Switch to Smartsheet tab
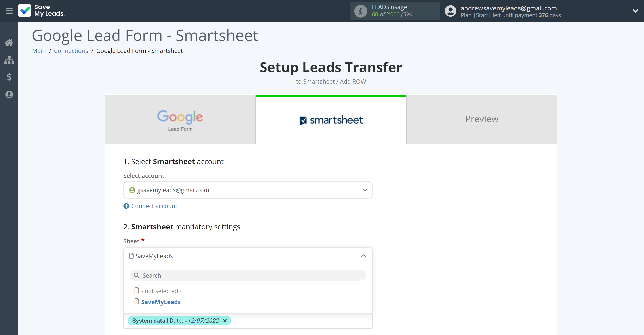Image resolution: width=644 pixels, height=335 pixels. [331, 119]
